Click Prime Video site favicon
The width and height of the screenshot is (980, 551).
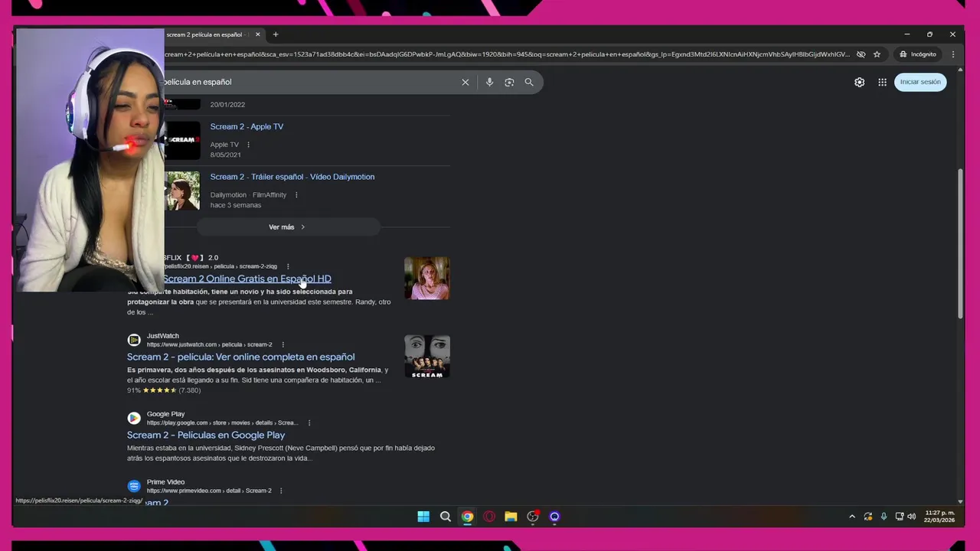(x=134, y=486)
